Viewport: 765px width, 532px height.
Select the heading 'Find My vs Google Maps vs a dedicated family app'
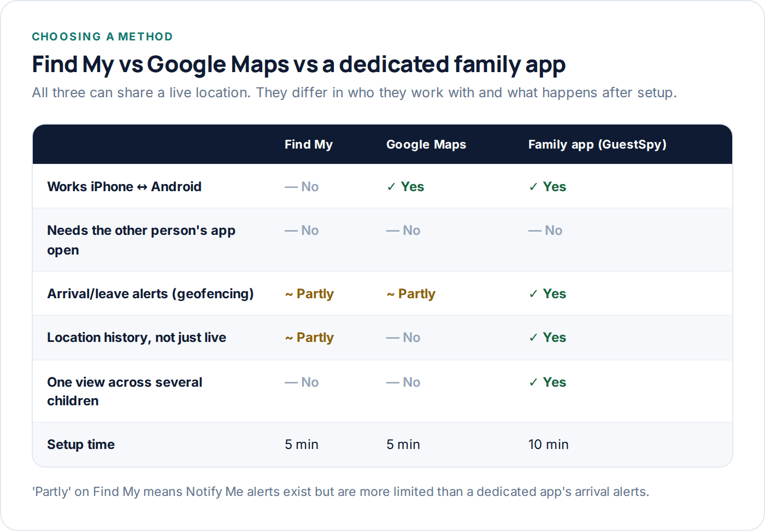tap(299, 64)
